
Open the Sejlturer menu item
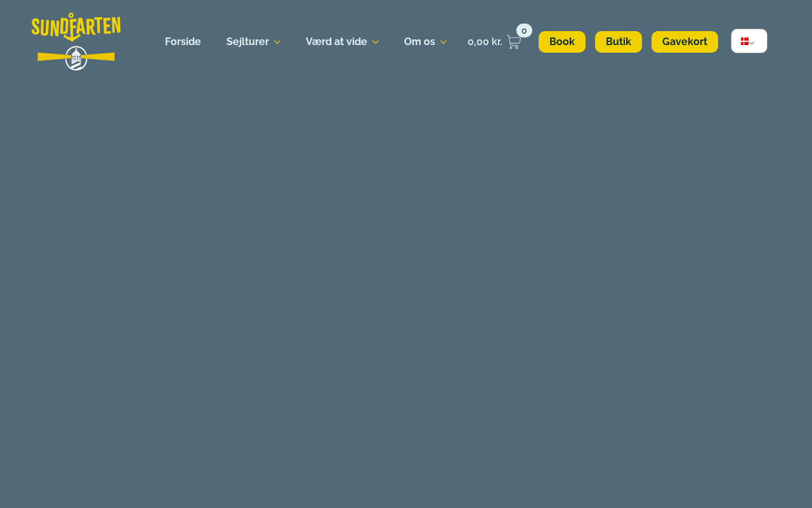pos(247,42)
